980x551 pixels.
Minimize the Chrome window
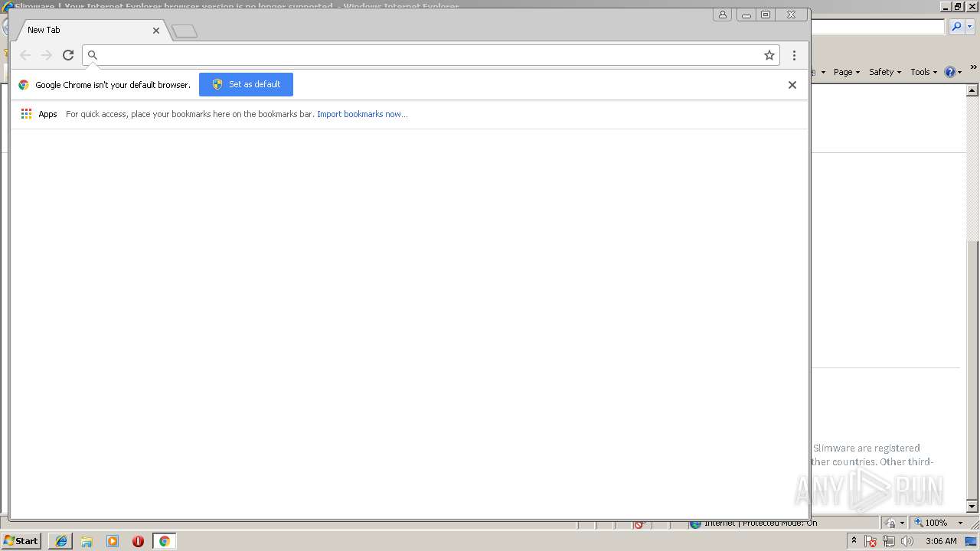[x=746, y=15]
